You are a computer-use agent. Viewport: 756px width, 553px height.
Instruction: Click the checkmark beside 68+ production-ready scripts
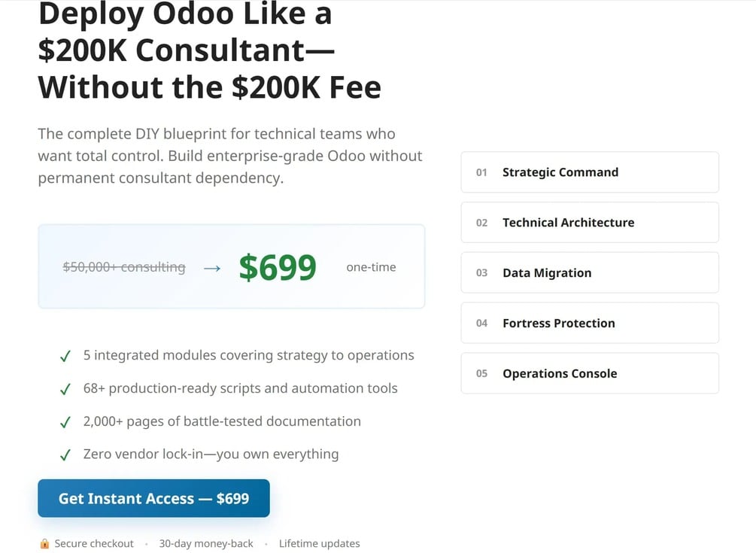click(65, 389)
